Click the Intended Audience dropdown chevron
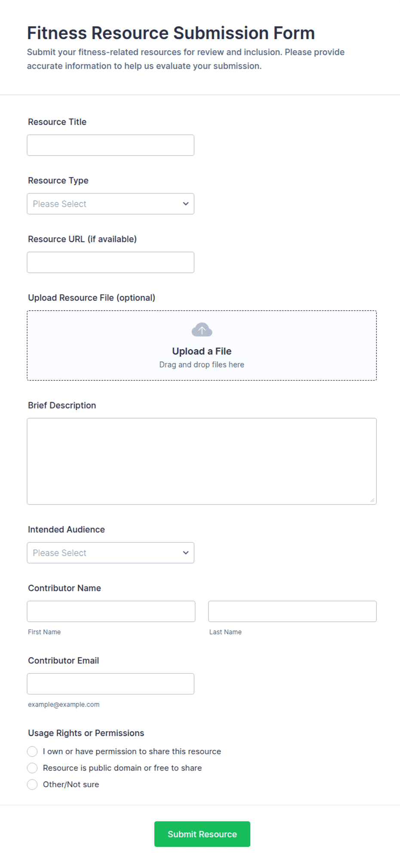 186,553
